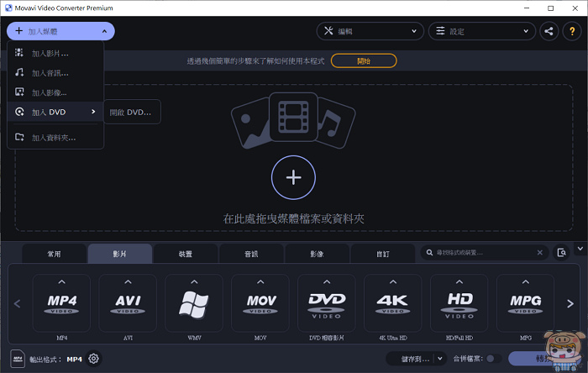Expand DVD presets with the chevron above it
The image size is (588, 373).
click(327, 282)
